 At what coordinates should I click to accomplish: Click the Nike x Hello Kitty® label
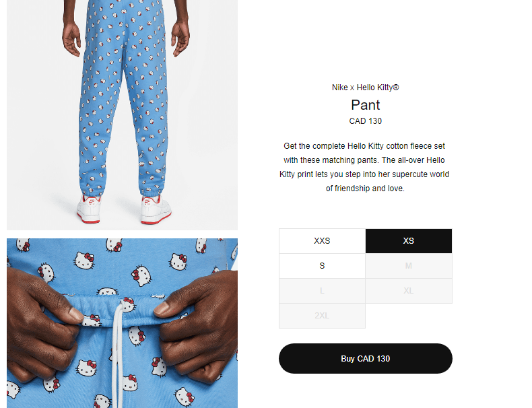click(x=366, y=88)
